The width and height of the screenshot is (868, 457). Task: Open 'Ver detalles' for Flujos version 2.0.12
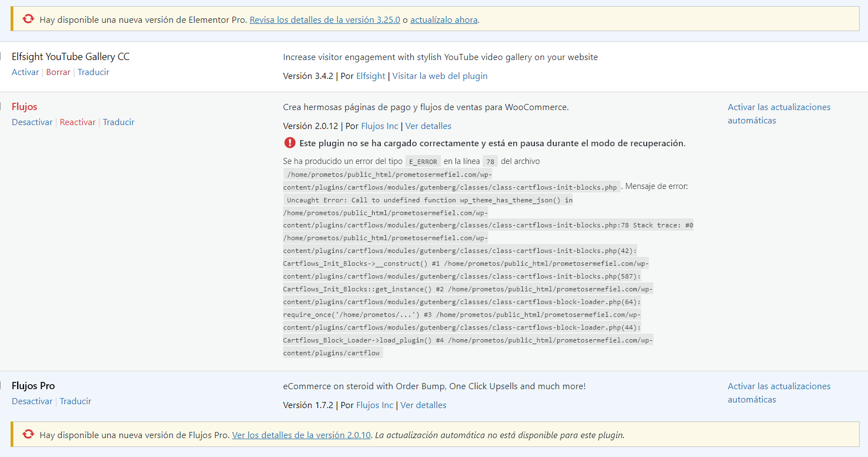click(x=428, y=126)
